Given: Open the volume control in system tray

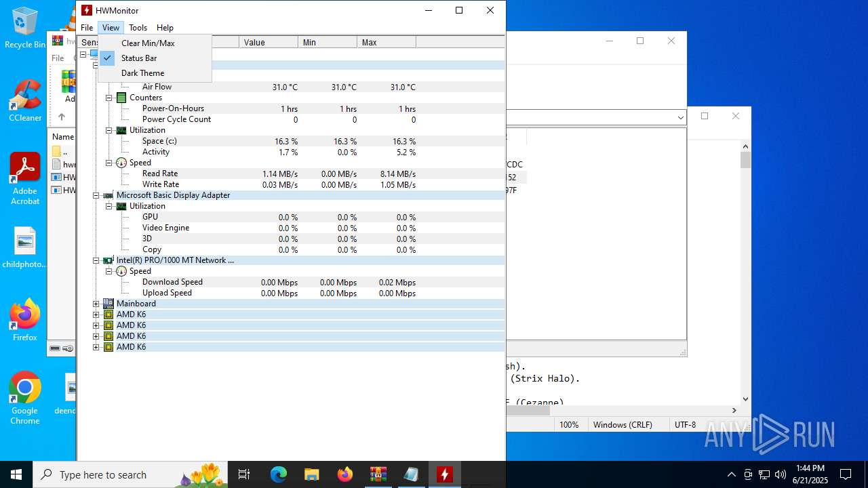Looking at the screenshot, I should click(781, 474).
